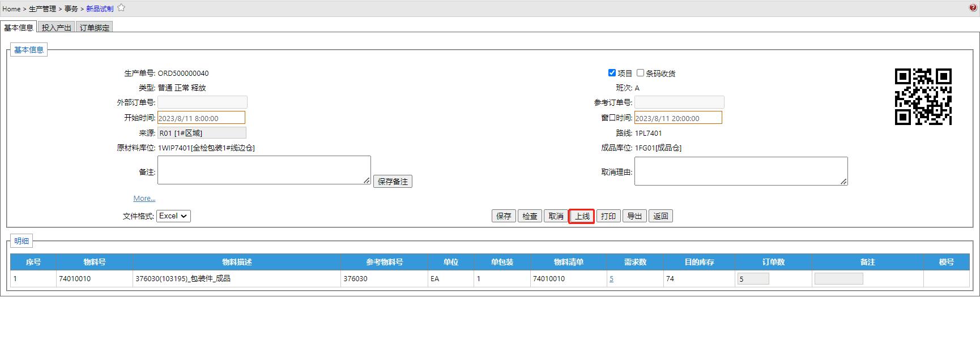Open the 文件格式 Excel dropdown

point(173,216)
